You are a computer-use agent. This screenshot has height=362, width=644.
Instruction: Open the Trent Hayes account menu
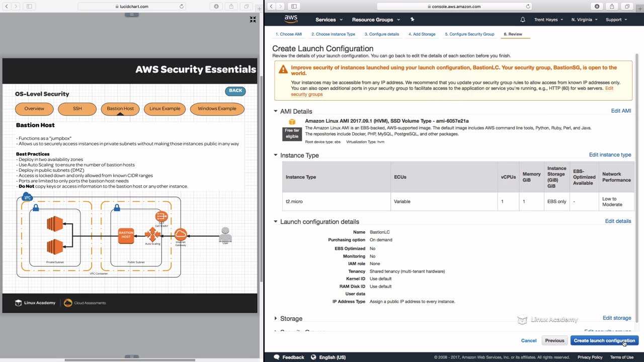pos(548,20)
